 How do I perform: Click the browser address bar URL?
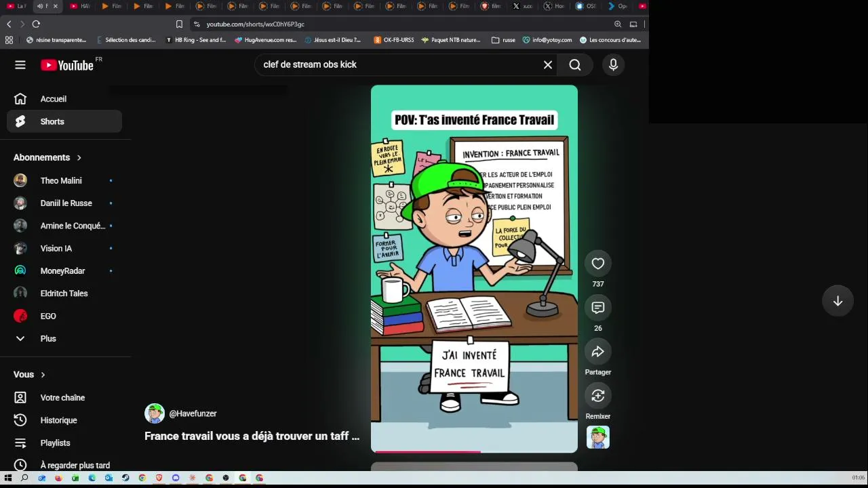(x=255, y=24)
